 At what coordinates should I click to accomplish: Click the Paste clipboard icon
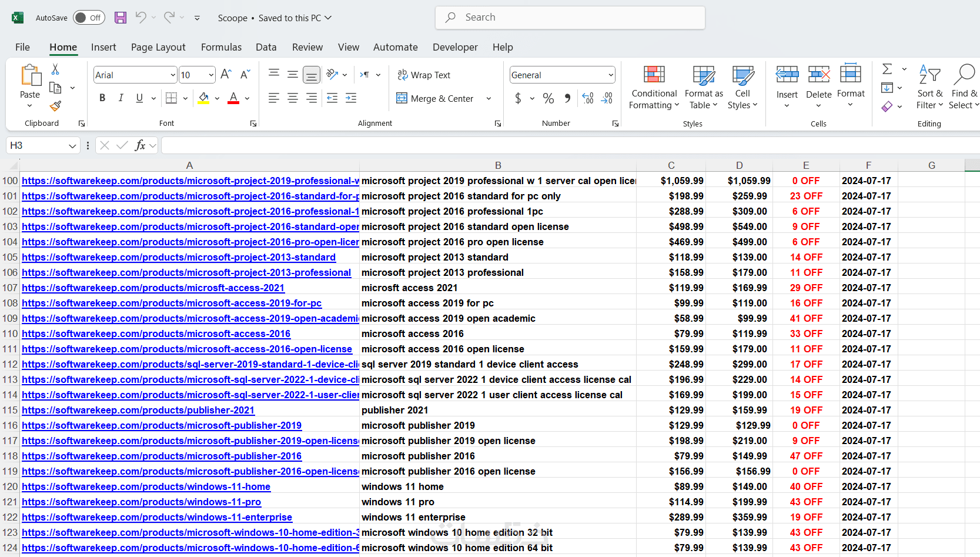pos(30,76)
